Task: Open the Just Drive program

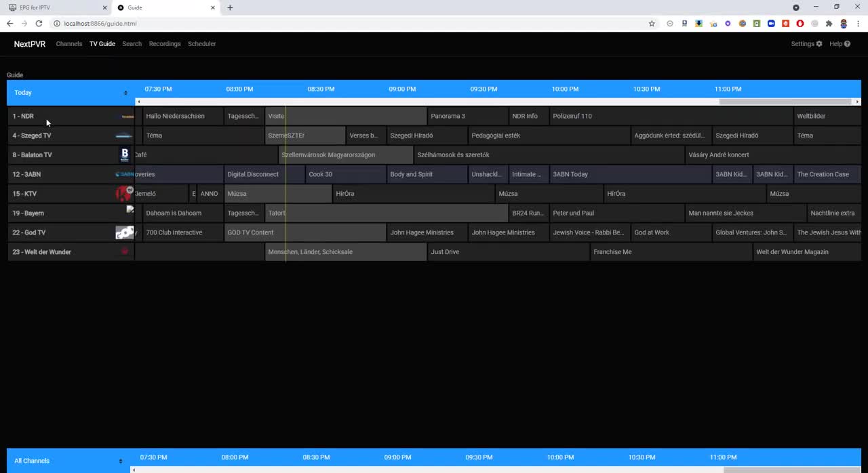Action: pos(509,252)
